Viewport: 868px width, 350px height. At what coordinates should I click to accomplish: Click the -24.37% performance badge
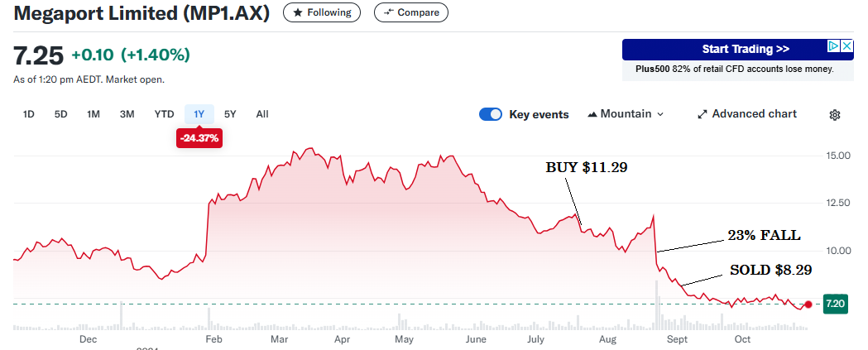click(x=199, y=138)
